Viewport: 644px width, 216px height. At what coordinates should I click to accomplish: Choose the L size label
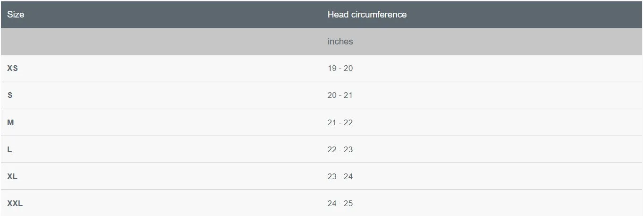(x=9, y=150)
